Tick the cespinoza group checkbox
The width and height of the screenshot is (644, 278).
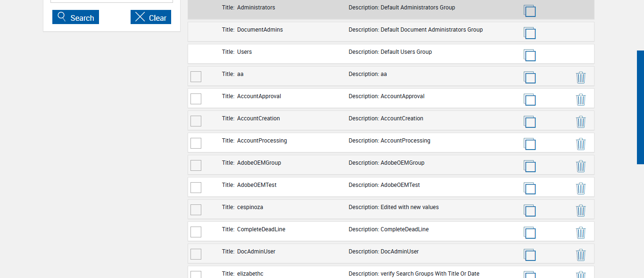196,210
